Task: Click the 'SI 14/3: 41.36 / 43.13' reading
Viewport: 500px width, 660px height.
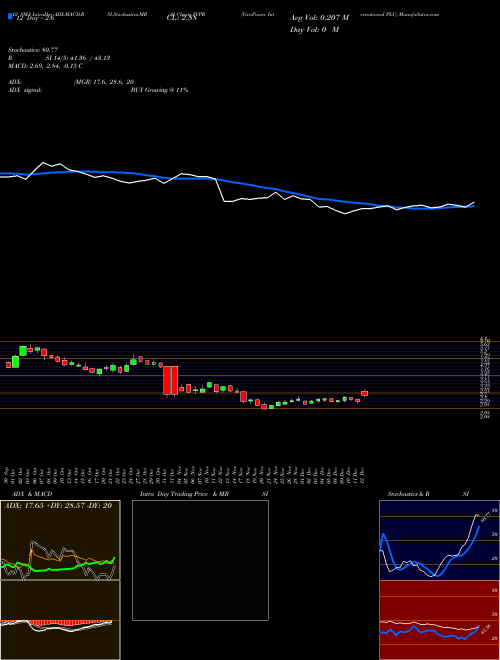Action: point(78,58)
